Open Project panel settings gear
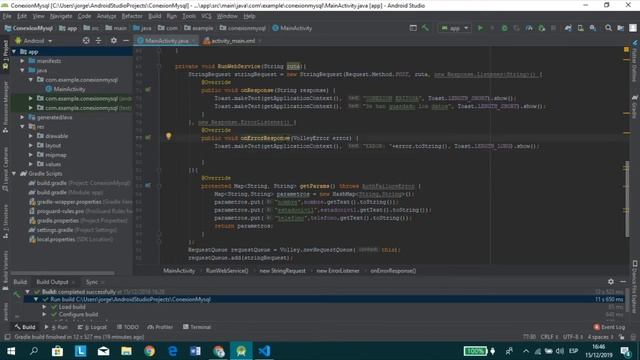Viewport: 640px width, 360px height. click(x=113, y=40)
